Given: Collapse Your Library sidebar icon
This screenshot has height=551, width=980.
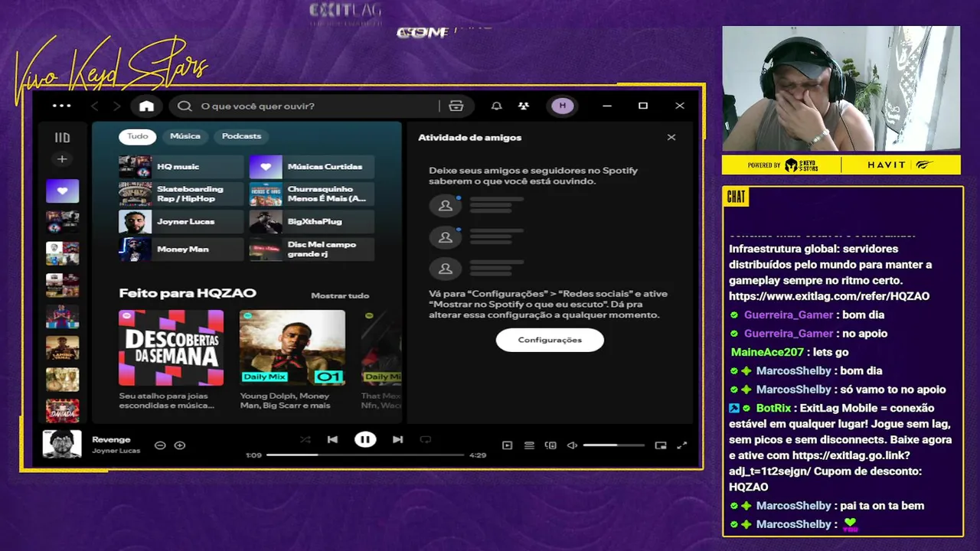Looking at the screenshot, I should [x=62, y=138].
